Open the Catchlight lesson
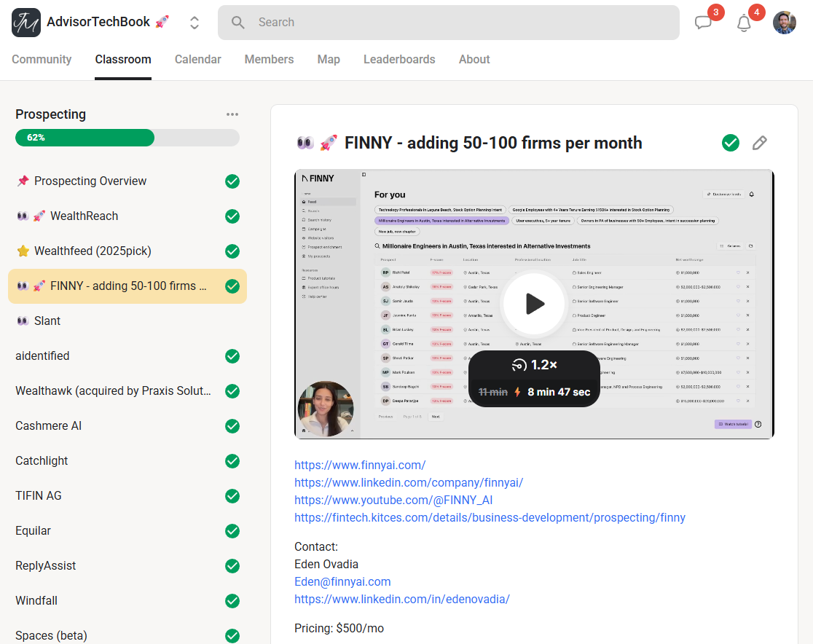813x644 pixels. (127, 461)
